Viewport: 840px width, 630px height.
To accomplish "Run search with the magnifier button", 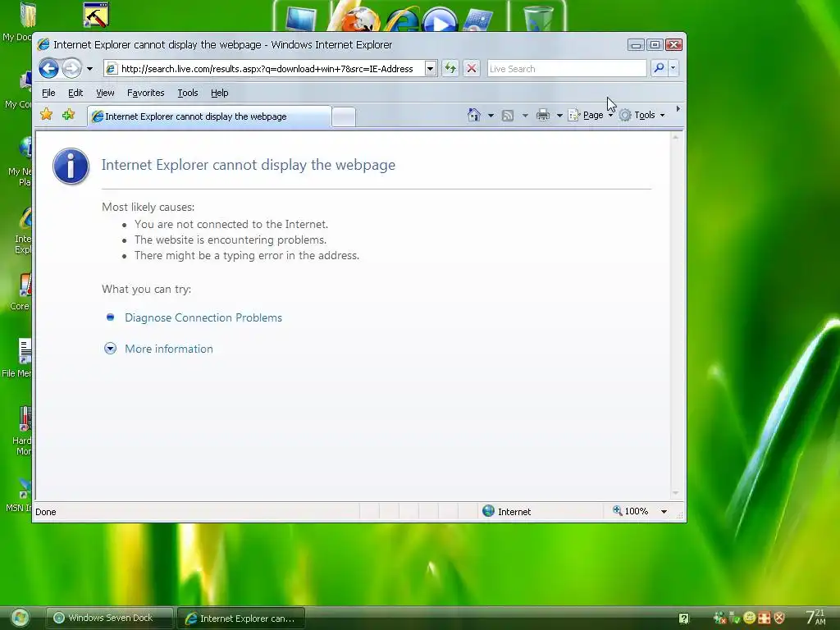I will pos(659,68).
